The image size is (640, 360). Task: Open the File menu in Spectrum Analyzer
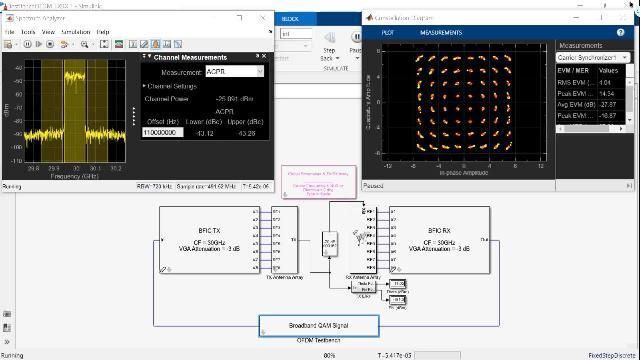9,32
